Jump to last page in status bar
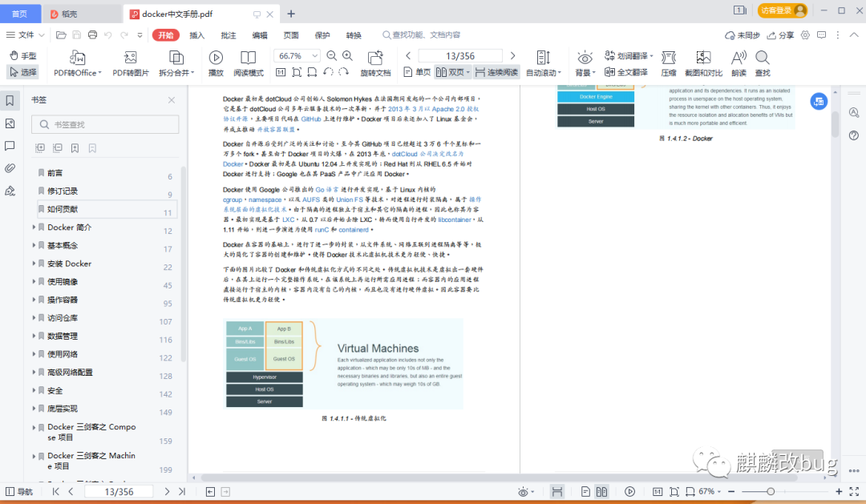866x504 pixels. pyautogui.click(x=182, y=491)
